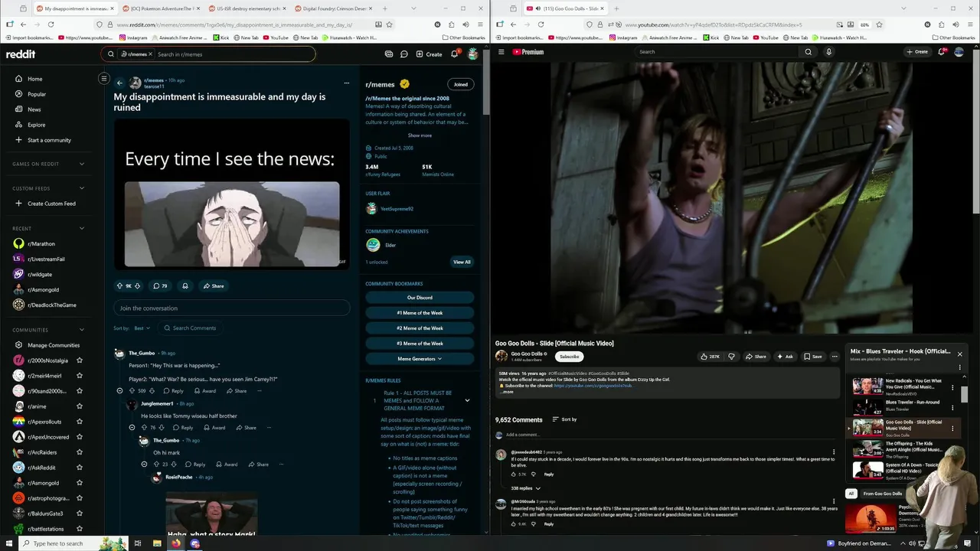980x551 pixels.
Task: Play The Offspring Kids Aren't Alright thumbnail
Action: [868, 448]
